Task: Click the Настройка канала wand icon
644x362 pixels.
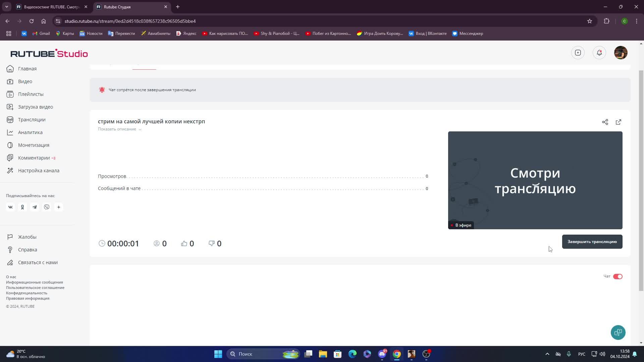Action: [x=10, y=171]
